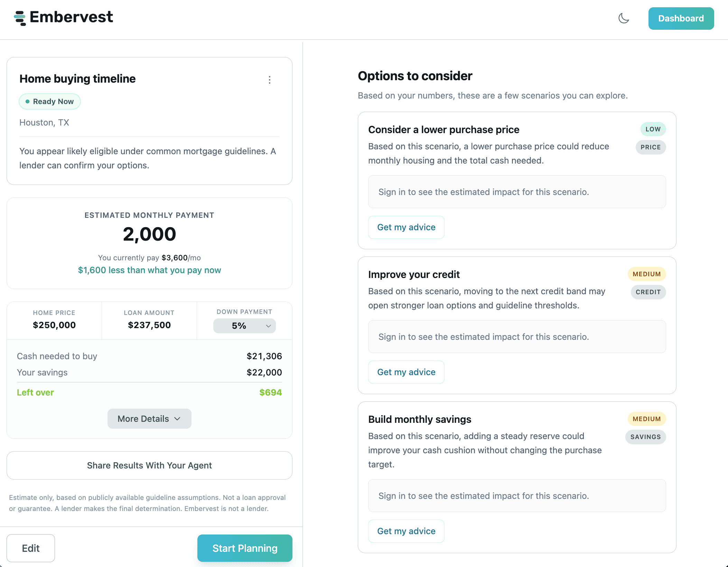The height and width of the screenshot is (567, 728).
Task: Open the Down Payment 5% dropdown
Action: [244, 326]
